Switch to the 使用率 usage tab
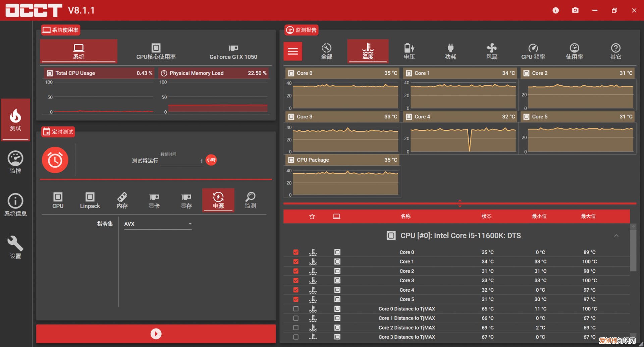 574,51
